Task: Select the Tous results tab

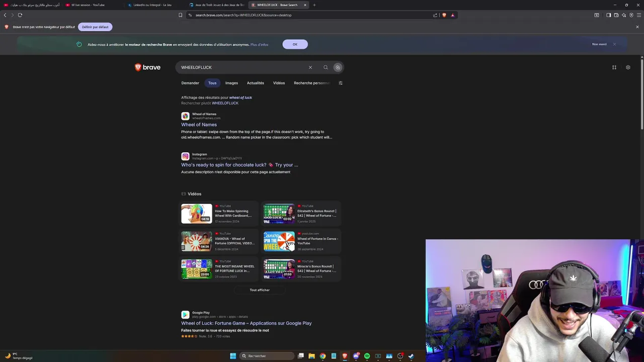Action: pos(212,83)
